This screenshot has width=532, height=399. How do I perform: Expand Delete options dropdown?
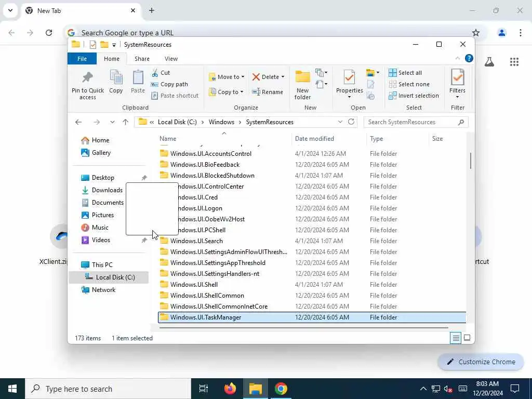pos(283,77)
